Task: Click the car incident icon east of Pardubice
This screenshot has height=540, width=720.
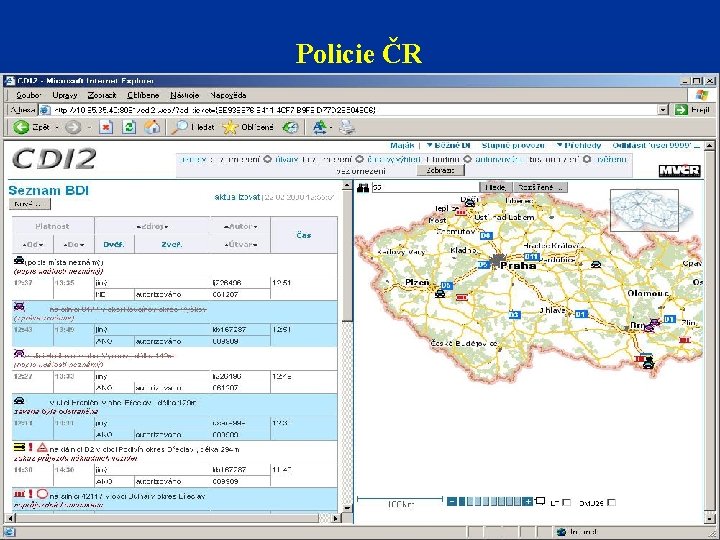Action: pyautogui.click(x=596, y=265)
